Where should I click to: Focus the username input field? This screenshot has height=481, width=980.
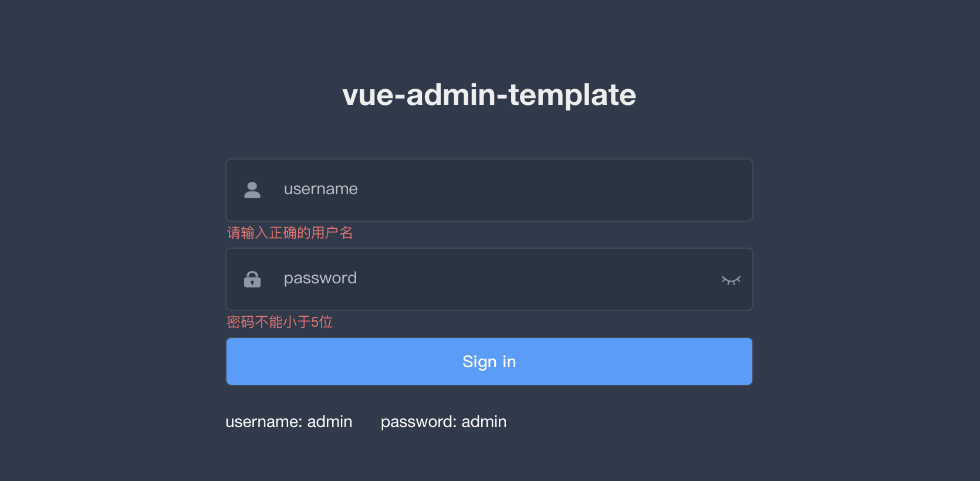(x=469, y=189)
